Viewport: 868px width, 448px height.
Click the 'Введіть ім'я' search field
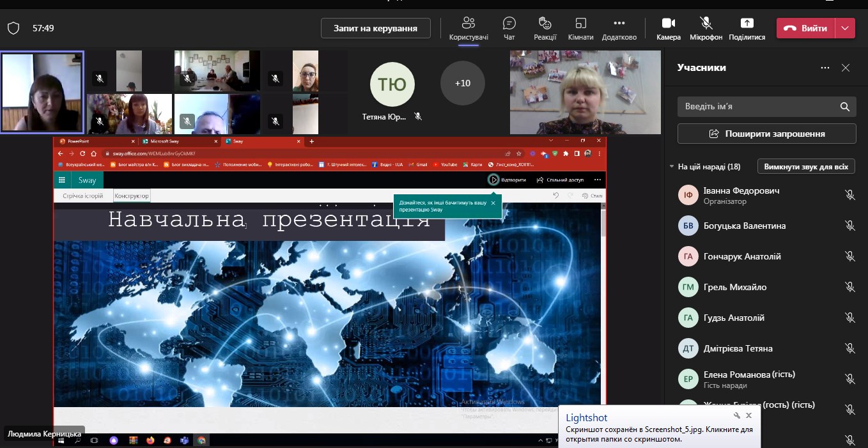tap(757, 107)
